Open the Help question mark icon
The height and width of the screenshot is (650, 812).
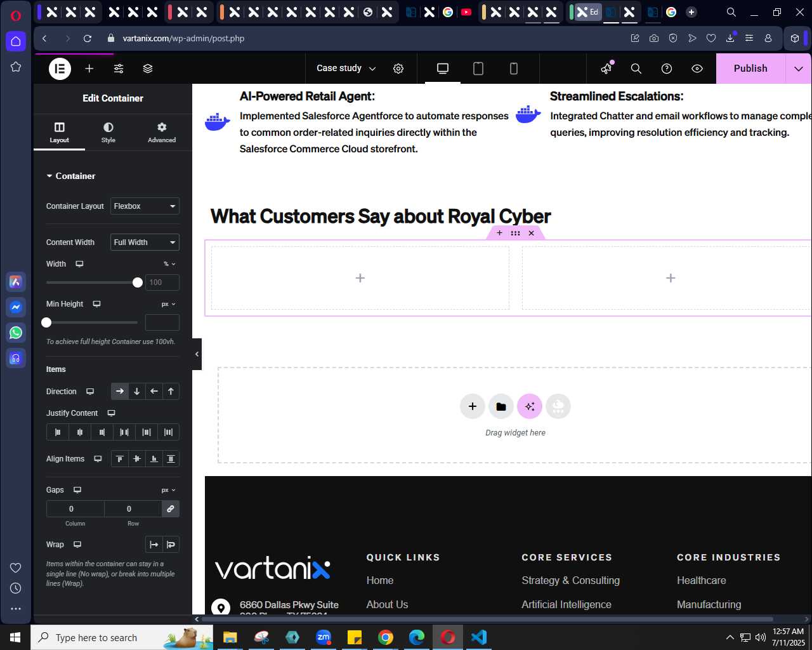click(667, 69)
